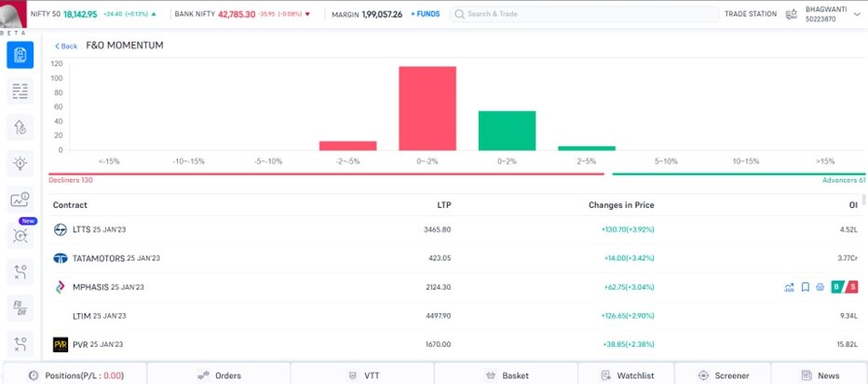
Task: Select the green 2~5% histogram bar
Action: 587,148
